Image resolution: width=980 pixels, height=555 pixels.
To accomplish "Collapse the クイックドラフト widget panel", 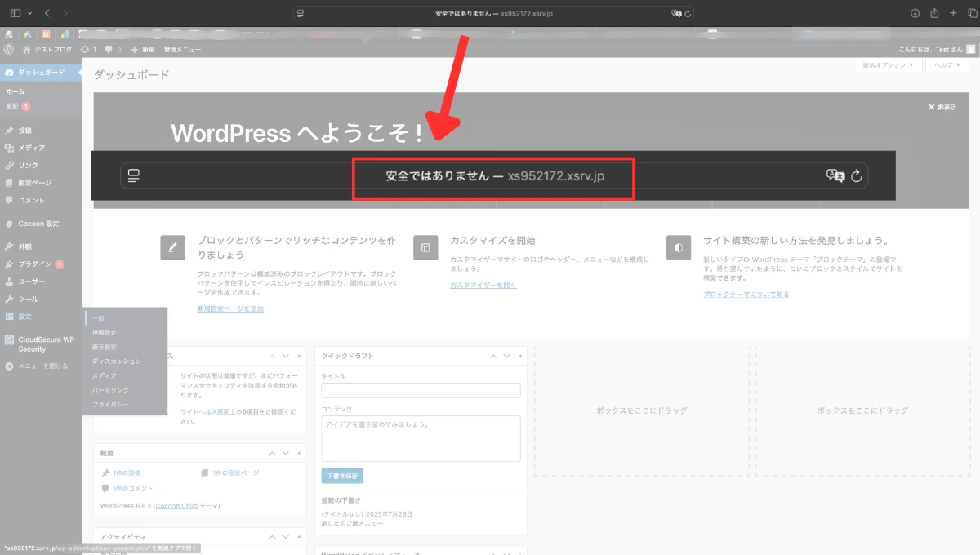I will (519, 356).
